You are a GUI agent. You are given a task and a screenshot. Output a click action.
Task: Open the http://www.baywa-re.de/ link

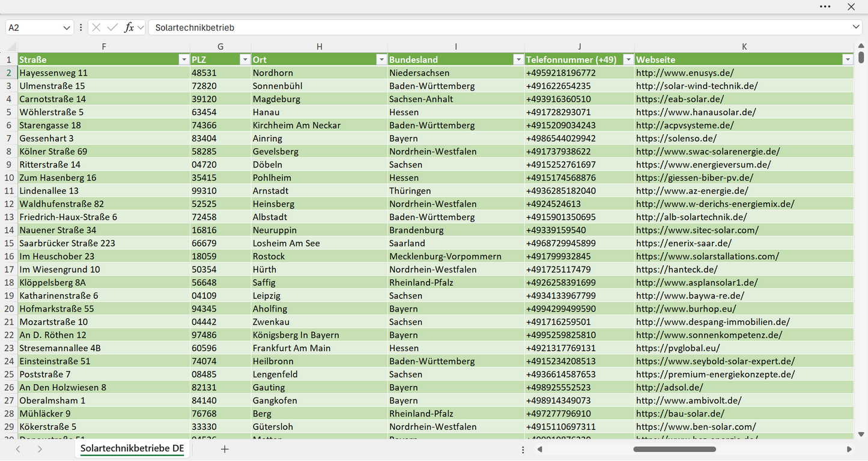point(690,296)
